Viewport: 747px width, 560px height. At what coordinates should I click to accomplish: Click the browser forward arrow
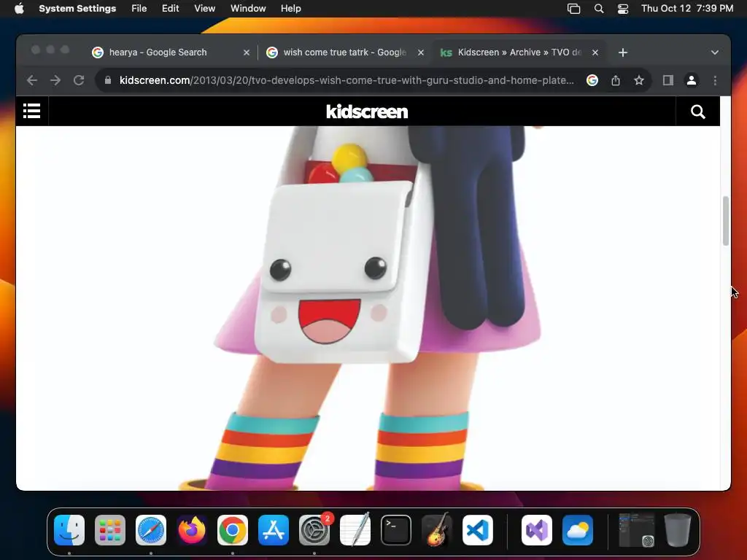[55, 80]
